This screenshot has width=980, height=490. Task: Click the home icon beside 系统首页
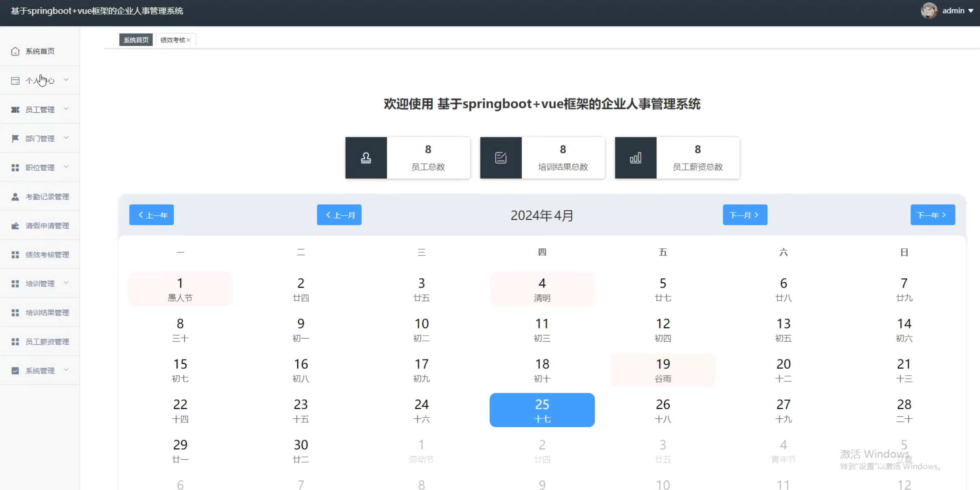click(x=15, y=51)
